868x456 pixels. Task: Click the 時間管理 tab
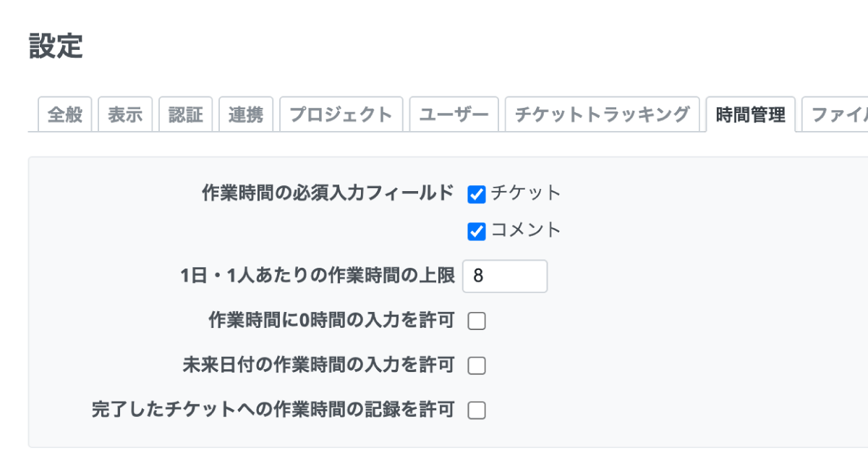click(750, 114)
